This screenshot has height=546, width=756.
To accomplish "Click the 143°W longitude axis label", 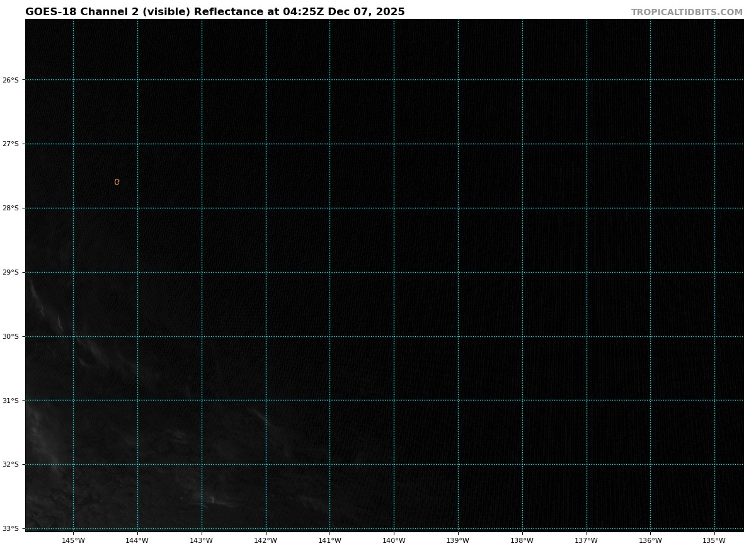I will (202, 540).
